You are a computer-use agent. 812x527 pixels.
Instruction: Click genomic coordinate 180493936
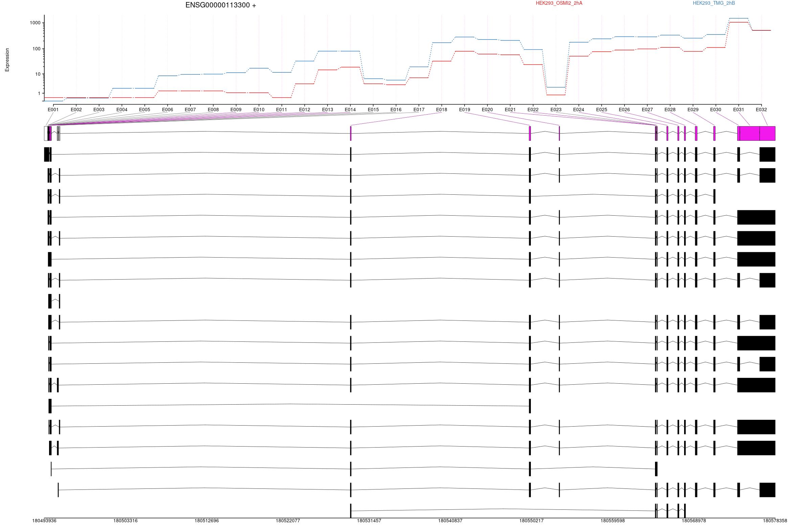pyautogui.click(x=44, y=521)
